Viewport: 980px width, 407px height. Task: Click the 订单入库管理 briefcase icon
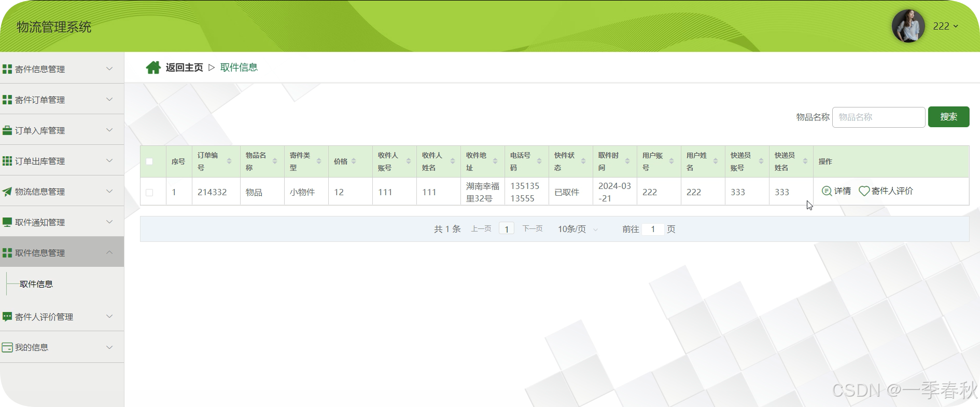[x=7, y=130]
